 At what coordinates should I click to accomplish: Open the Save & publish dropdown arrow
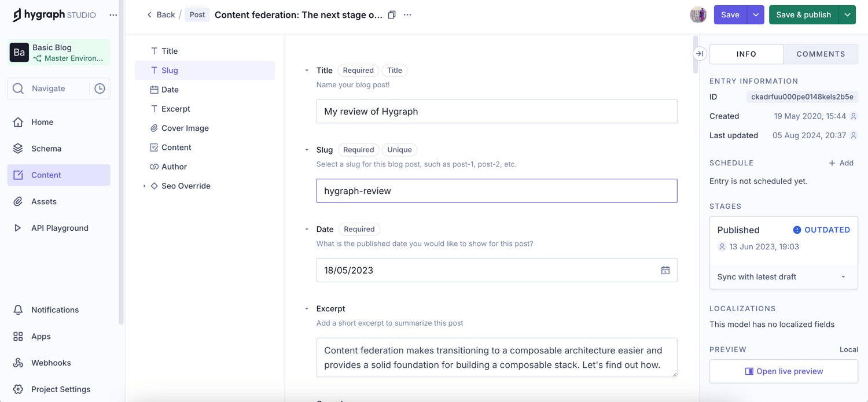click(848, 15)
